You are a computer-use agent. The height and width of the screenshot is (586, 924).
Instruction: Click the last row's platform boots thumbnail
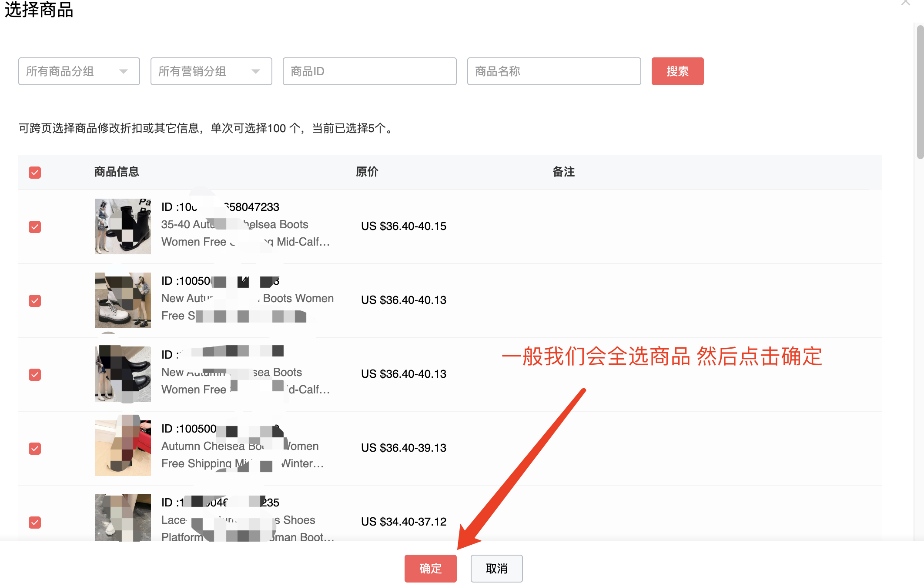tap(123, 519)
